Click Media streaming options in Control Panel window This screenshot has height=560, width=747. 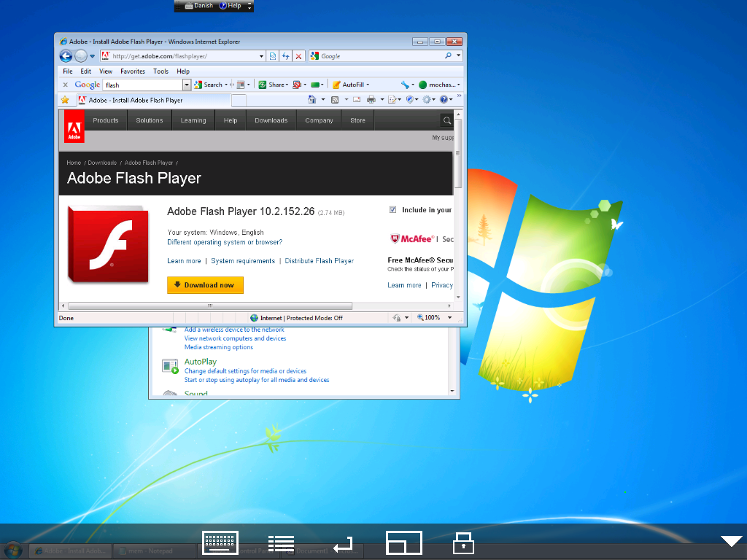pyautogui.click(x=219, y=347)
